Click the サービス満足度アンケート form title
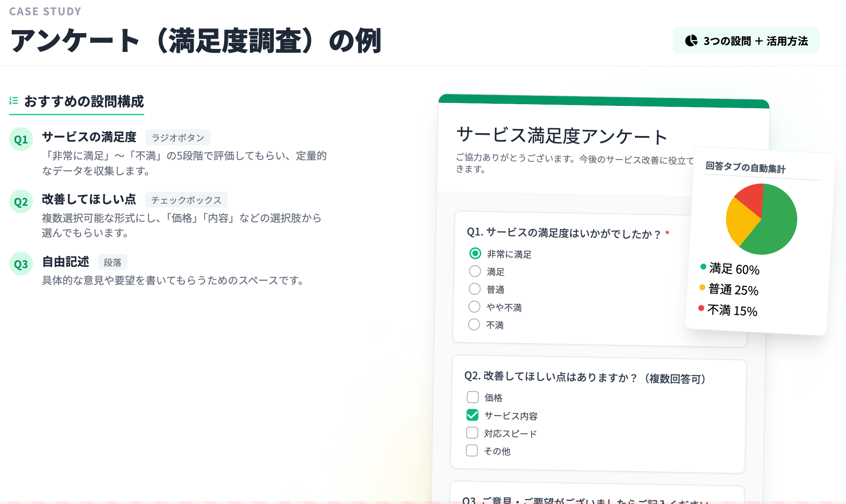The width and height of the screenshot is (846, 504). click(x=561, y=136)
